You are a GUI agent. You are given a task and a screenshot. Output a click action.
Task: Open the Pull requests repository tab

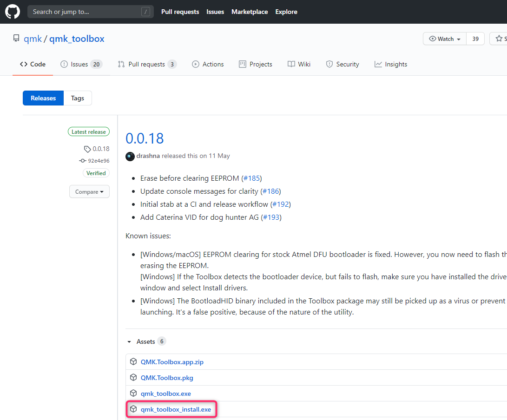147,64
